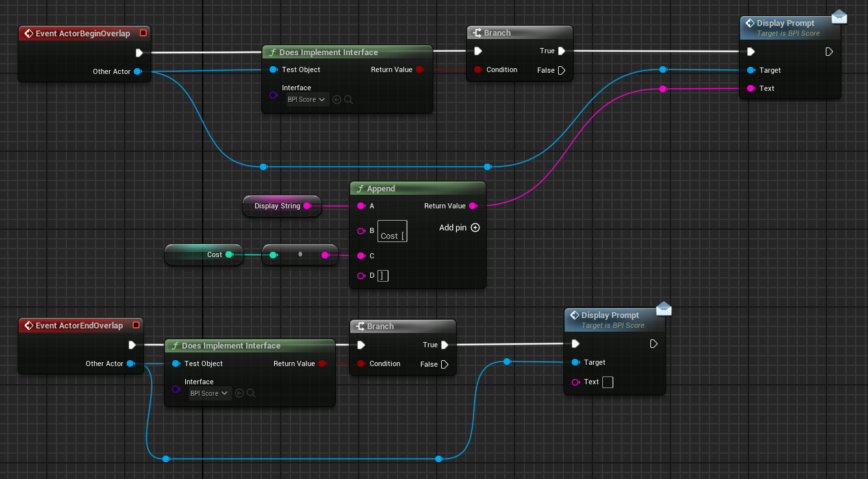Open the BPI Score dropdown in the bottom interface node
Viewport: 868px width, 479px height.
[x=209, y=393]
